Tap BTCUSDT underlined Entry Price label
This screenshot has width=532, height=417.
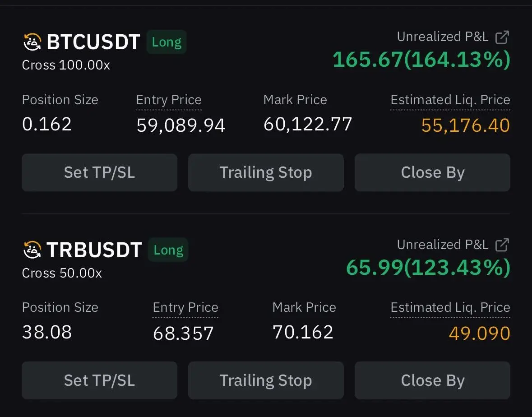click(x=169, y=100)
